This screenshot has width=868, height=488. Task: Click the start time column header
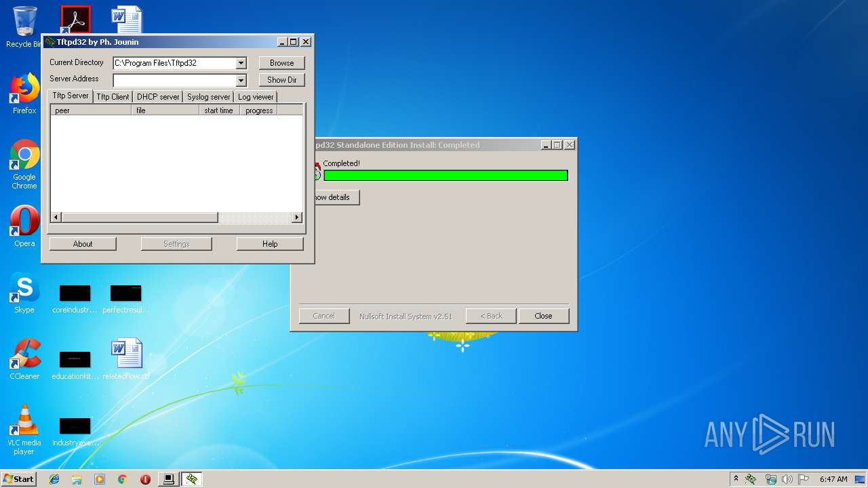coord(220,110)
